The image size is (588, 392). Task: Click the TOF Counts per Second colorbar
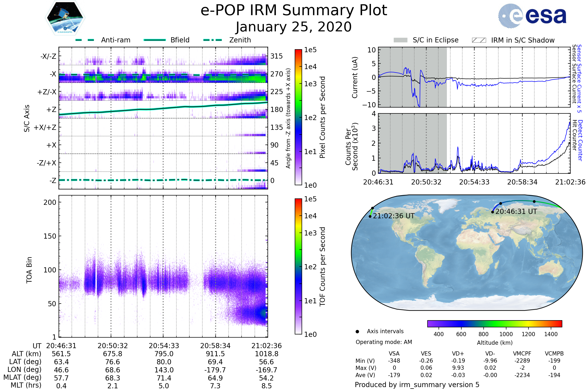[298, 267]
